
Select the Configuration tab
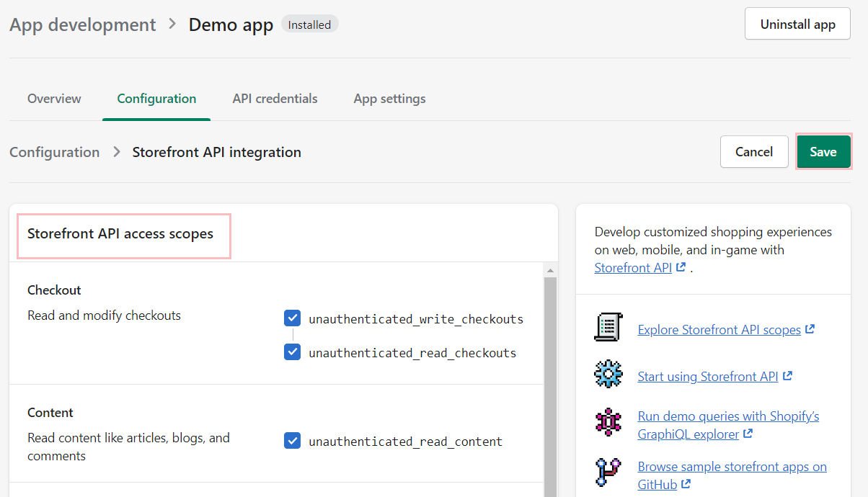156,99
